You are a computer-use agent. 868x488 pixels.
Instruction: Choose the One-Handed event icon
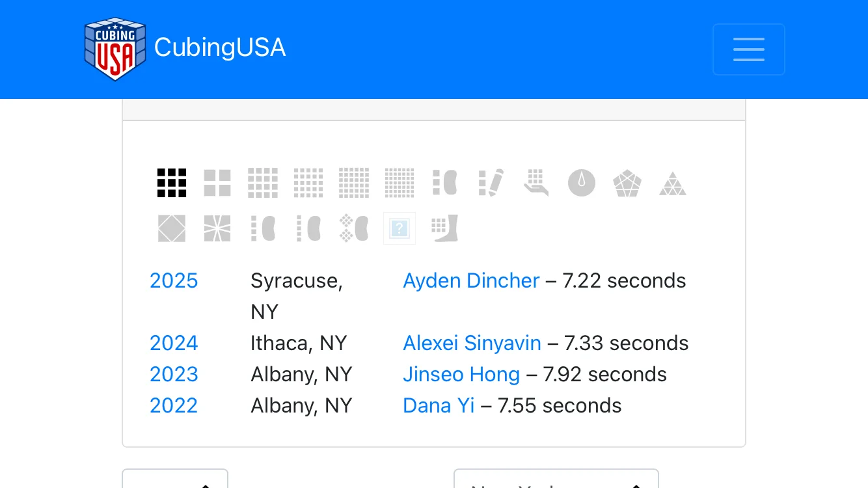(536, 183)
